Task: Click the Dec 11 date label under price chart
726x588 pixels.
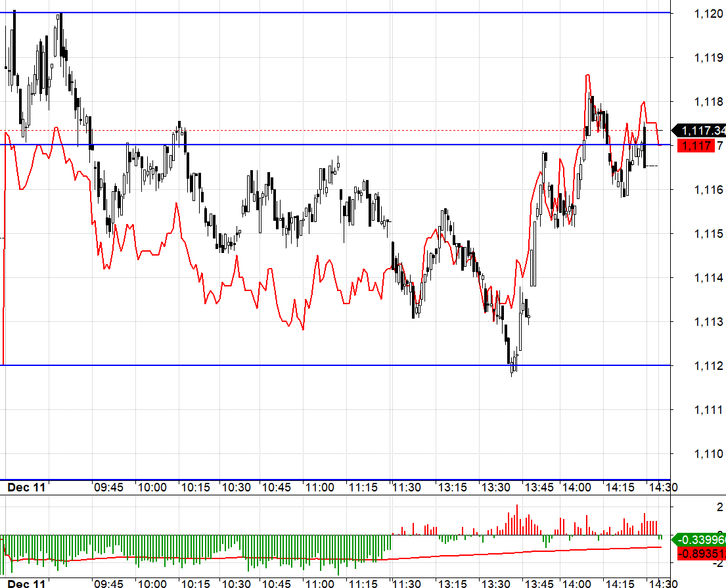Action: pyautogui.click(x=26, y=487)
